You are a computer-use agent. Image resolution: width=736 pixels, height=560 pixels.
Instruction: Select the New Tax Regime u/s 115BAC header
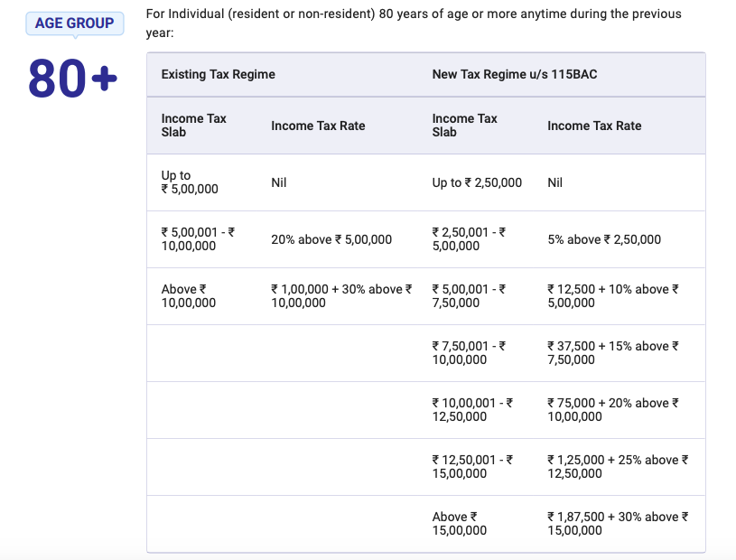(x=515, y=74)
